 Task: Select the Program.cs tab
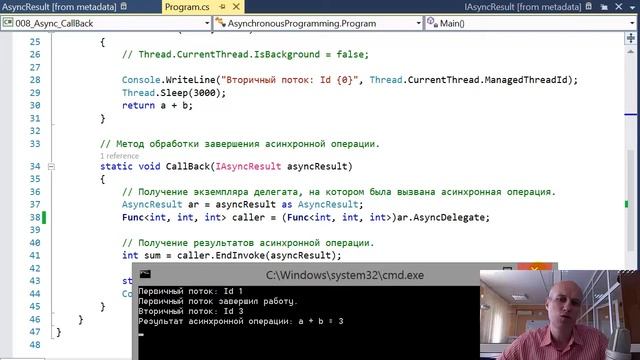pyautogui.click(x=187, y=7)
